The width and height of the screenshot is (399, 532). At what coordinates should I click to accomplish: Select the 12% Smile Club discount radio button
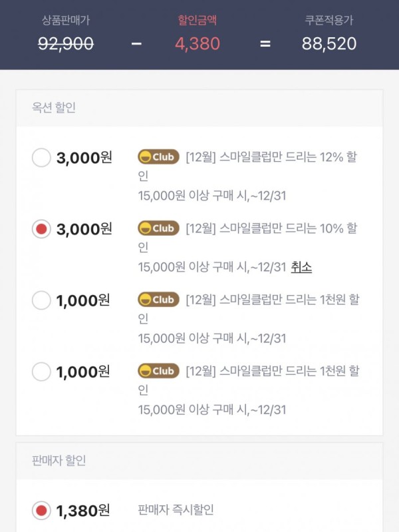(41, 157)
